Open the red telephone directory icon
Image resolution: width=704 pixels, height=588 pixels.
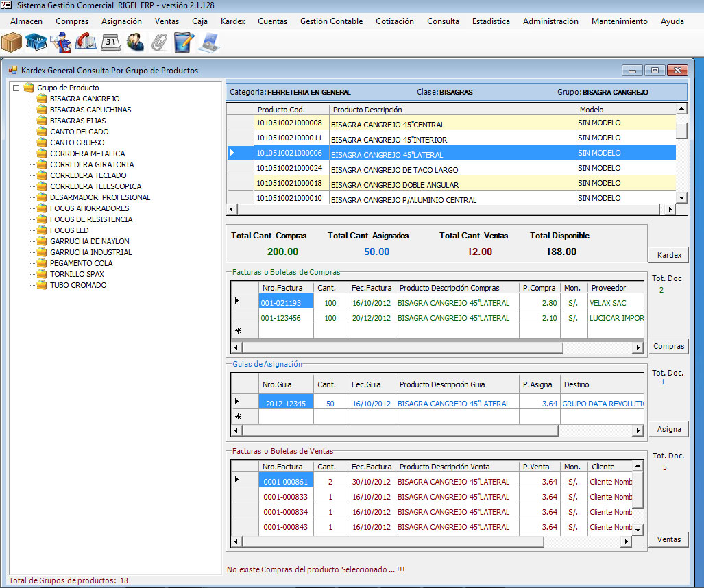point(86,42)
